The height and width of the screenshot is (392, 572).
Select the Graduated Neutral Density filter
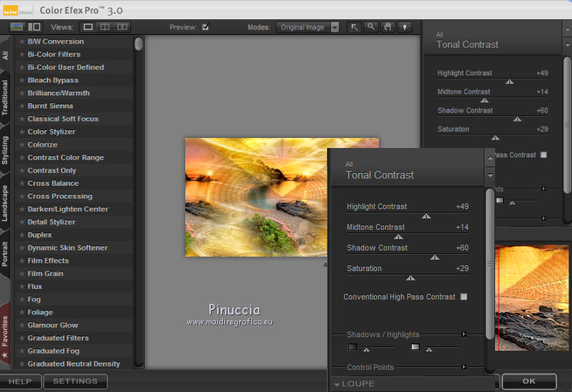point(73,364)
